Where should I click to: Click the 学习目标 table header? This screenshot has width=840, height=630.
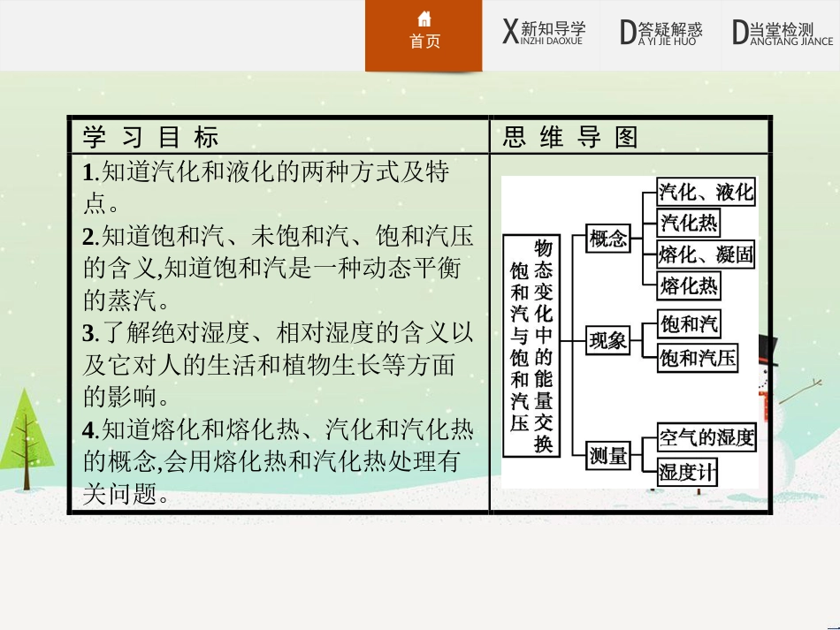pyautogui.click(x=150, y=136)
